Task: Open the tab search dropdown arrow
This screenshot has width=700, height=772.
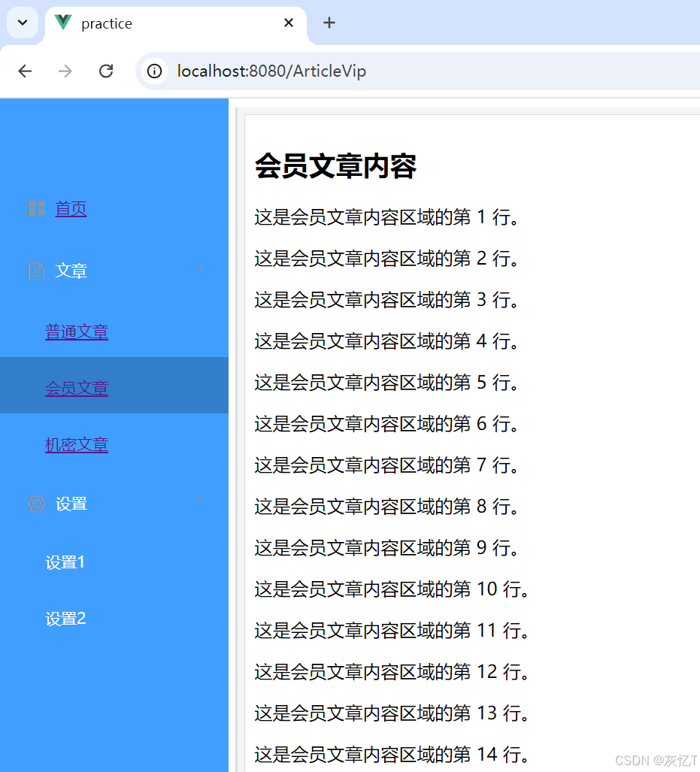Action: (x=23, y=23)
